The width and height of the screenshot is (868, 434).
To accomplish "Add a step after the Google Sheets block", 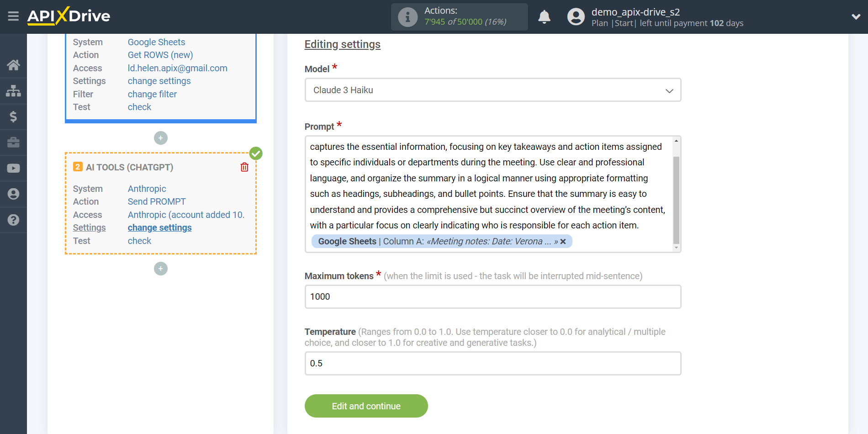I will (161, 138).
